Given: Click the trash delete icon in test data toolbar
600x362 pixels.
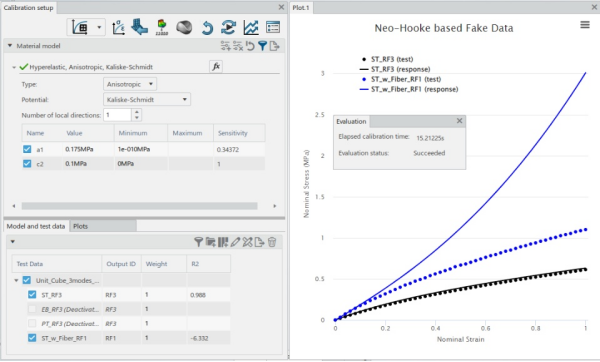Looking at the screenshot, I should tap(272, 242).
